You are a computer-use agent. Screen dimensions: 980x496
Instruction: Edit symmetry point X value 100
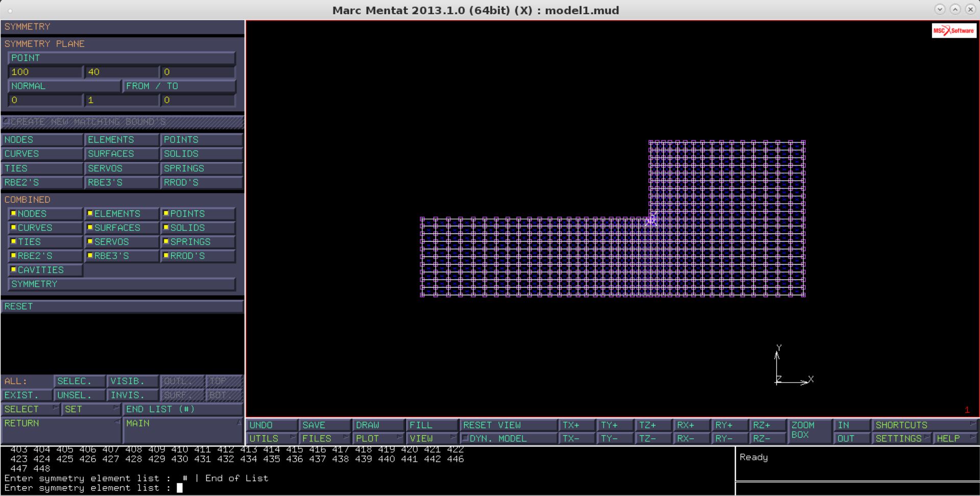[x=45, y=72]
